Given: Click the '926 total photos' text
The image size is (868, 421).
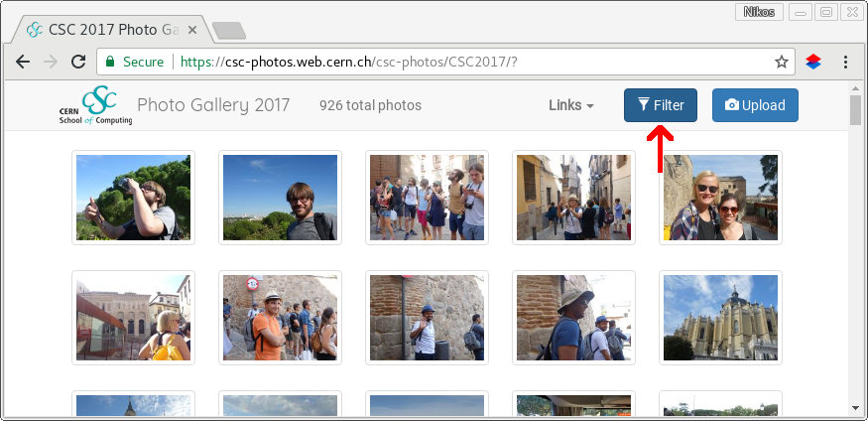Looking at the screenshot, I should [x=370, y=105].
